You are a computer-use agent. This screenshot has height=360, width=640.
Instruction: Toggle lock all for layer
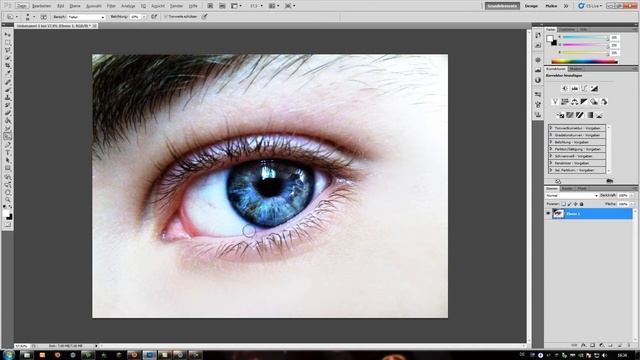[582, 204]
